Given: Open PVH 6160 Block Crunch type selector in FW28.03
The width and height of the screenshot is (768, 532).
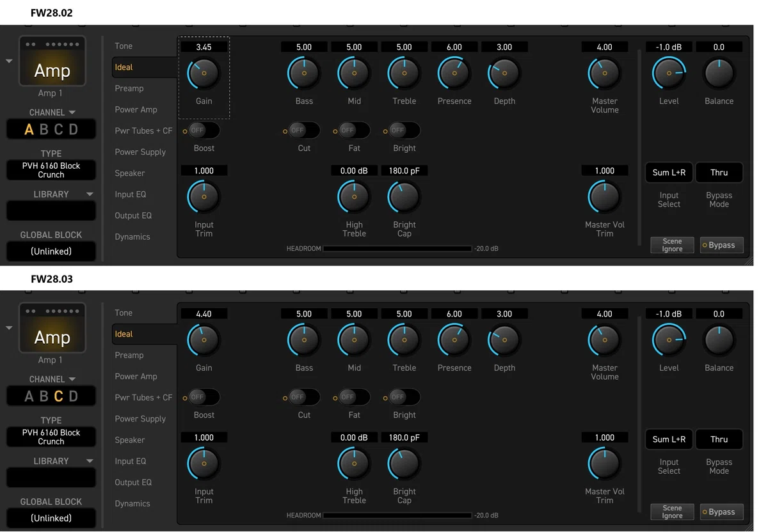Looking at the screenshot, I should pos(51,437).
